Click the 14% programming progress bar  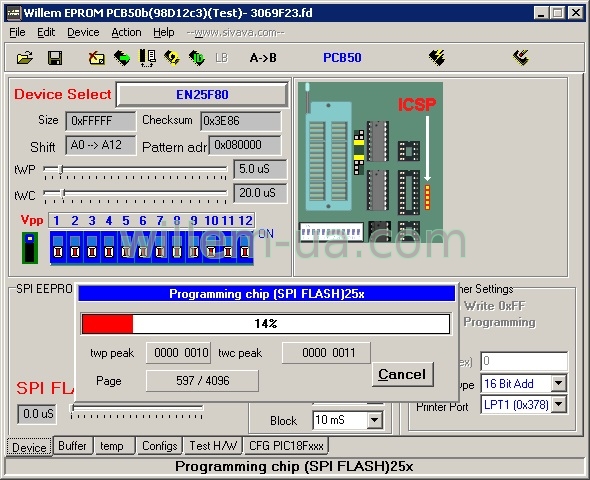tap(266, 324)
